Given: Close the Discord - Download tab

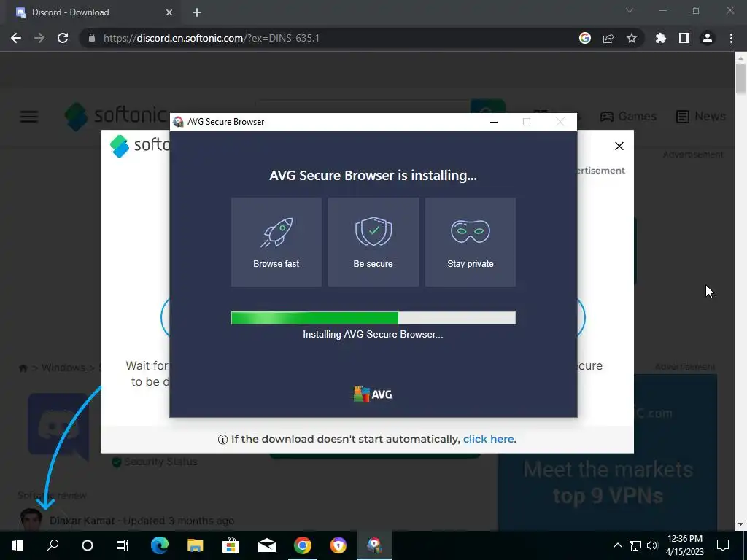Looking at the screenshot, I should pyautogui.click(x=169, y=12).
